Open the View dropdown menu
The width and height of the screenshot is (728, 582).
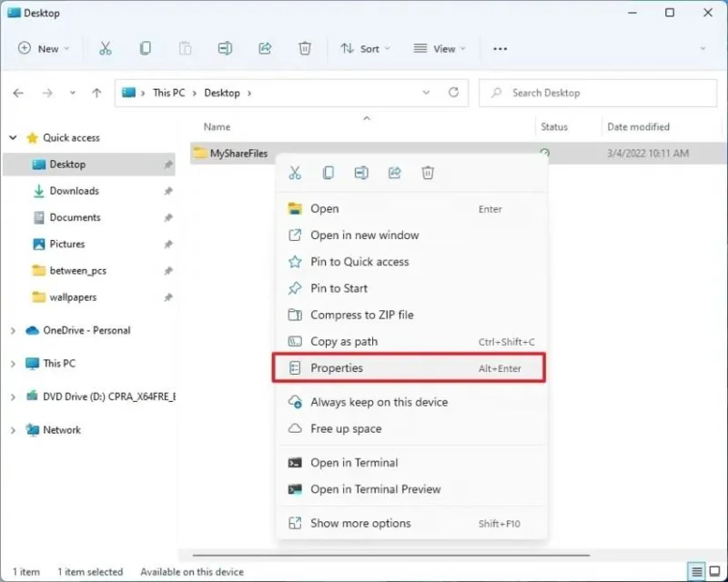click(x=440, y=48)
